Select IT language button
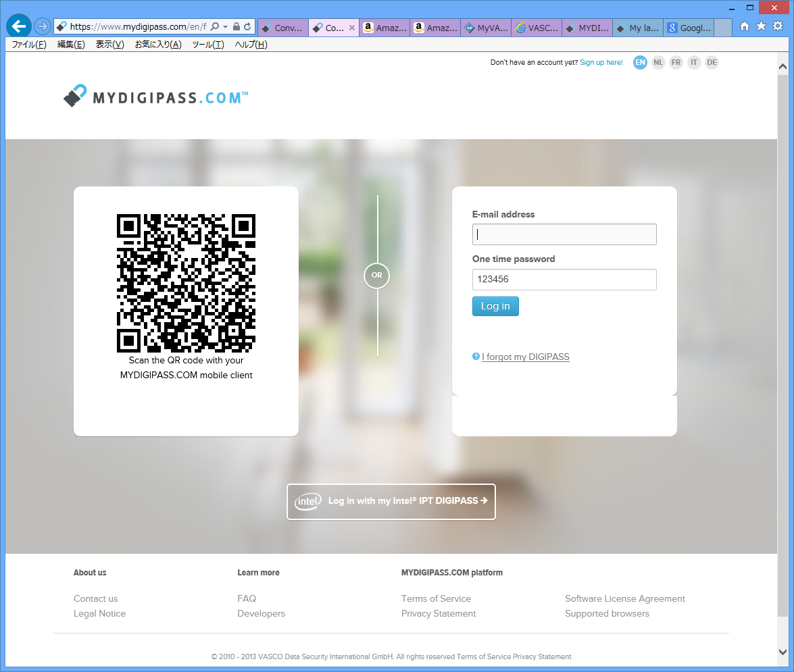The image size is (794, 672). 694,62
